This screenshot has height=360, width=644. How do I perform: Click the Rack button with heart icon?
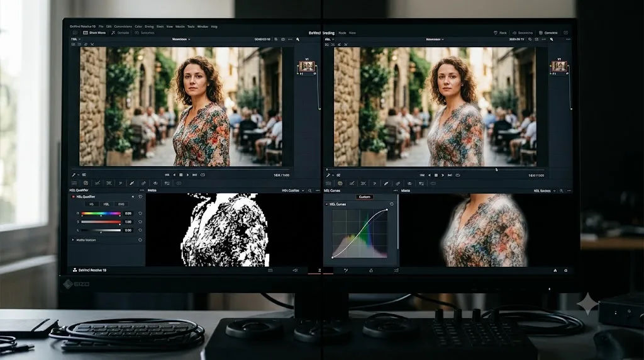(x=500, y=33)
